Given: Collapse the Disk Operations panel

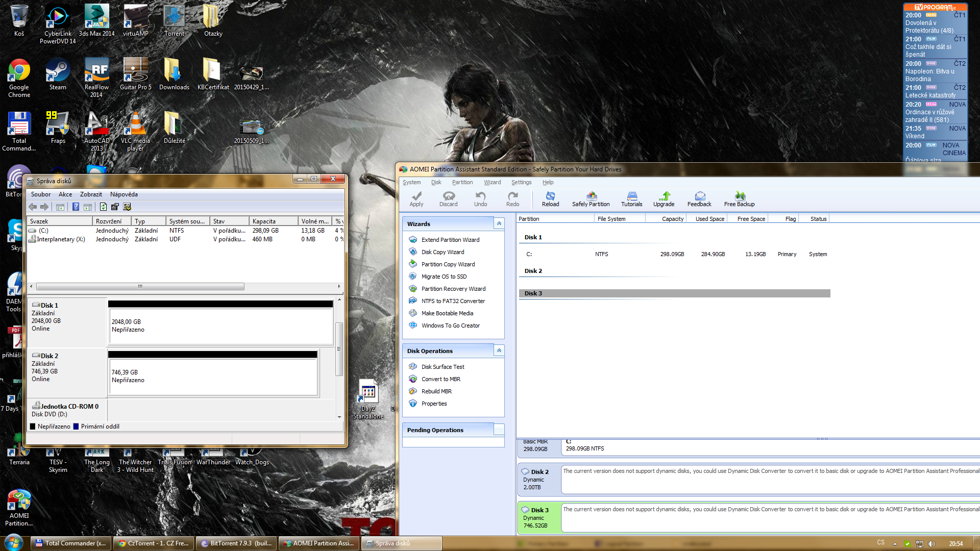Looking at the screenshot, I should [x=499, y=350].
